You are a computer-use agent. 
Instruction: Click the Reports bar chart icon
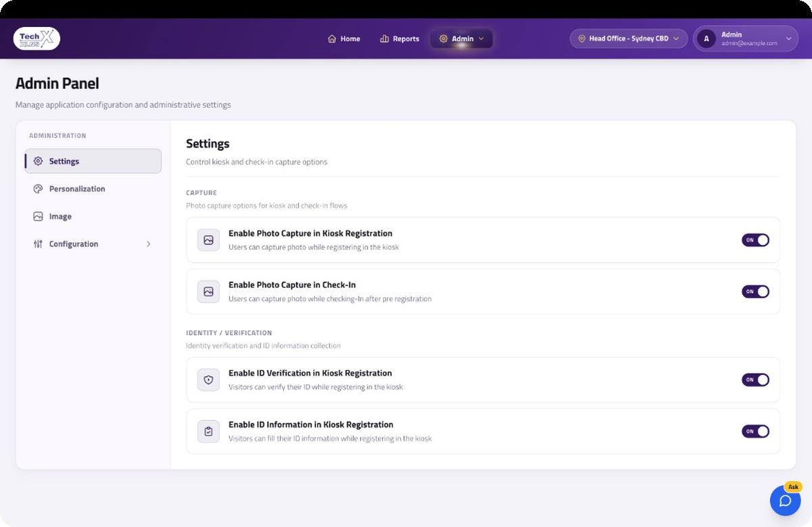click(384, 39)
